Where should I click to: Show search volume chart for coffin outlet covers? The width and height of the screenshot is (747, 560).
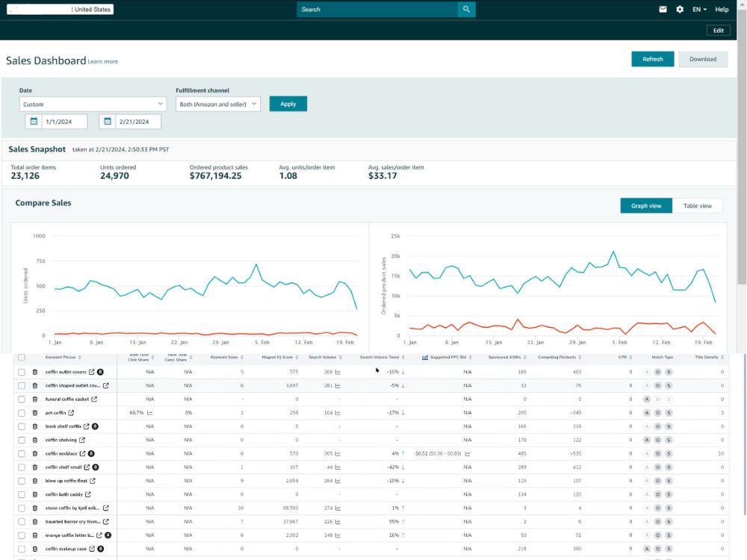pos(338,372)
